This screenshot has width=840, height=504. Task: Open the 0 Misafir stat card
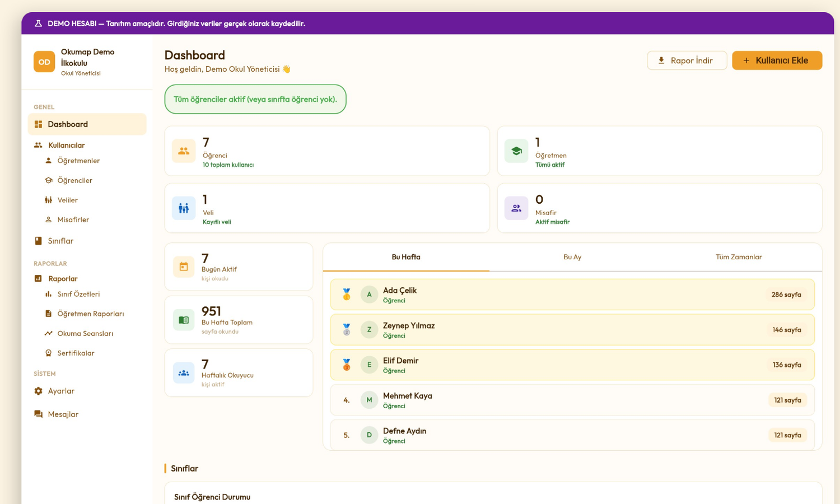click(660, 208)
